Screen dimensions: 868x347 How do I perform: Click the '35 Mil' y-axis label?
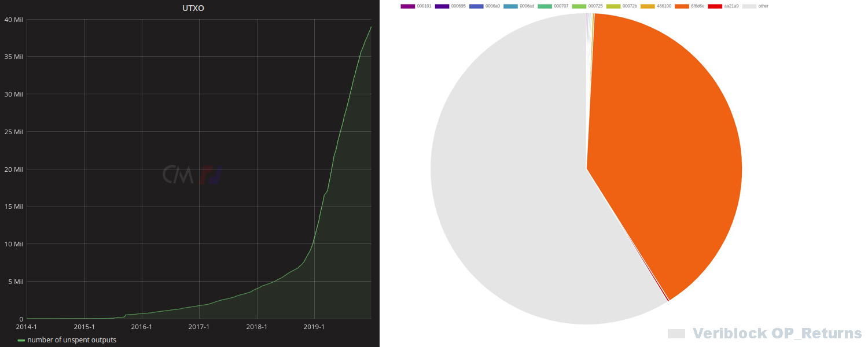(x=13, y=57)
